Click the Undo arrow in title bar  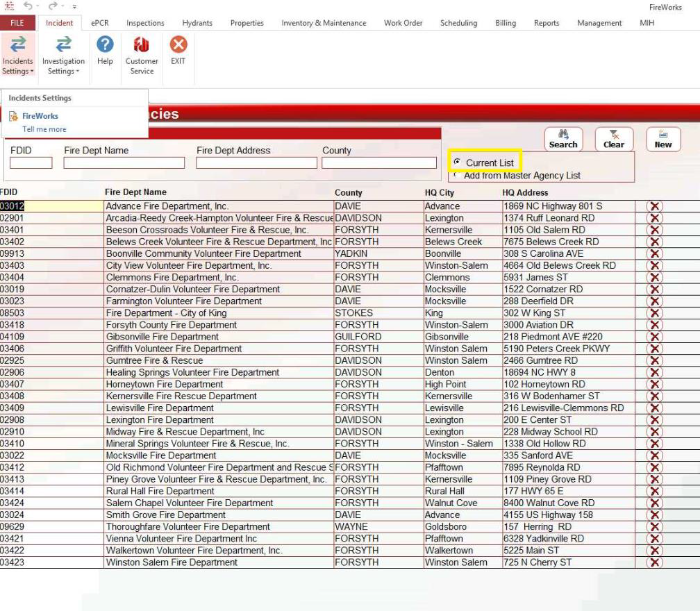[x=28, y=6]
